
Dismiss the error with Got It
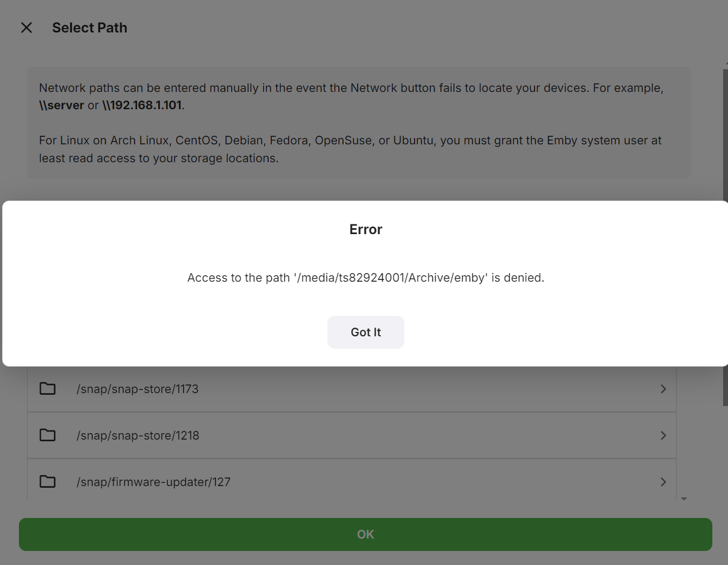click(365, 332)
